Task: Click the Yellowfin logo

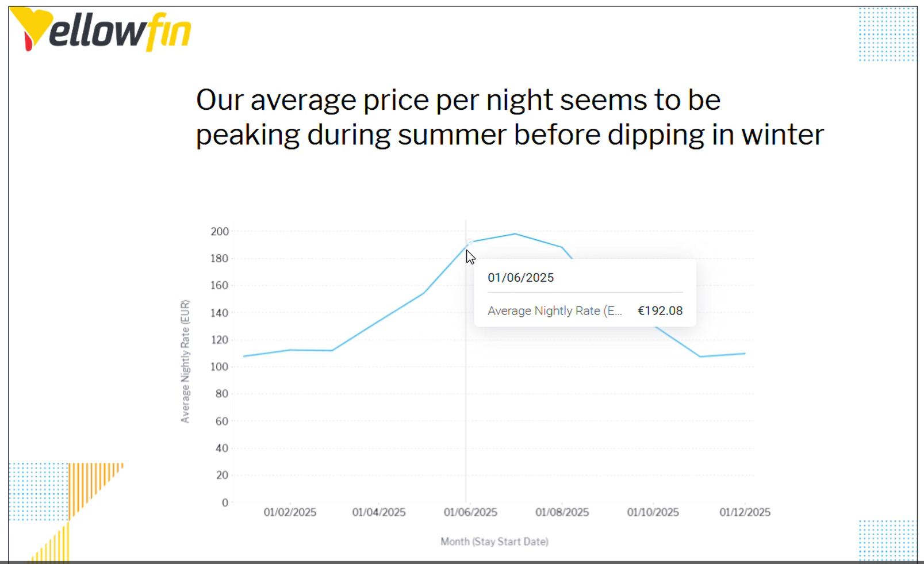Action: tap(101, 30)
